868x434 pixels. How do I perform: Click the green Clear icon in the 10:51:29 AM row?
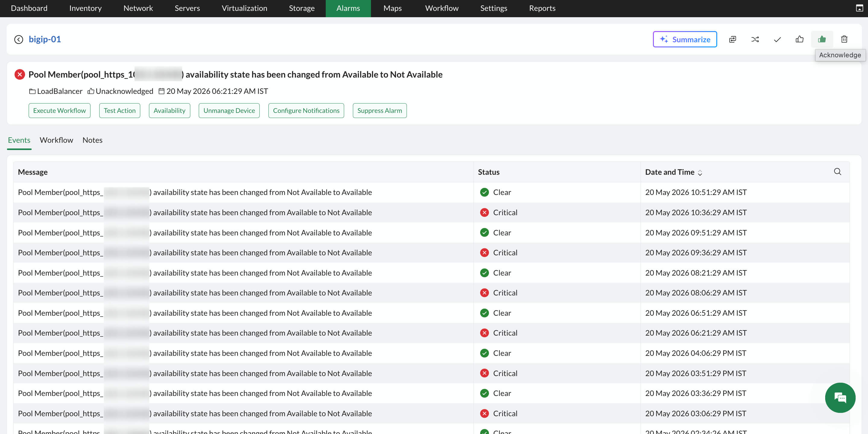coord(484,192)
